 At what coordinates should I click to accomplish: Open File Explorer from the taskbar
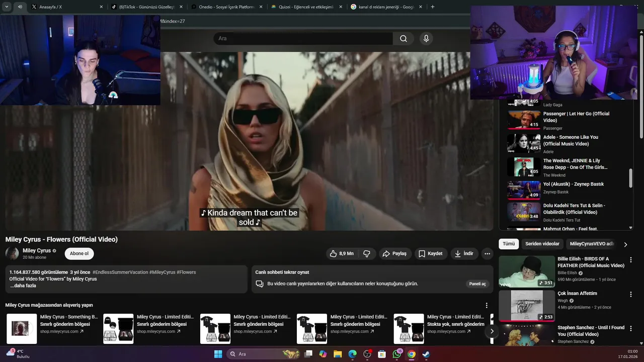338,354
